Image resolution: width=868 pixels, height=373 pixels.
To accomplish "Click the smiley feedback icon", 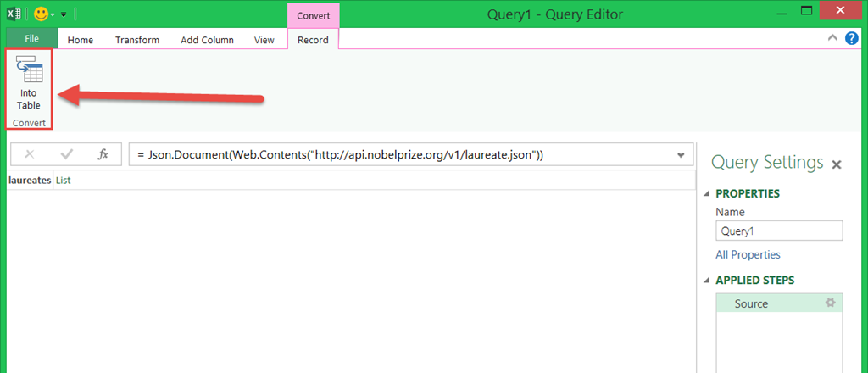I will (x=41, y=14).
